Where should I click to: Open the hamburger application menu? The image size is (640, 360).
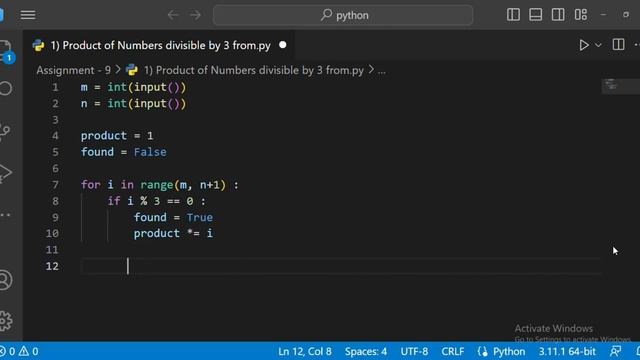point(28,15)
